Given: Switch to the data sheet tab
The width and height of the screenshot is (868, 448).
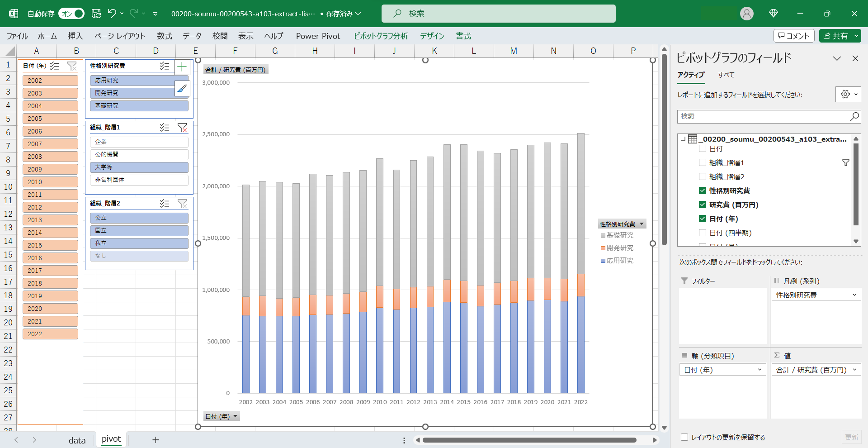Looking at the screenshot, I should tap(77, 440).
